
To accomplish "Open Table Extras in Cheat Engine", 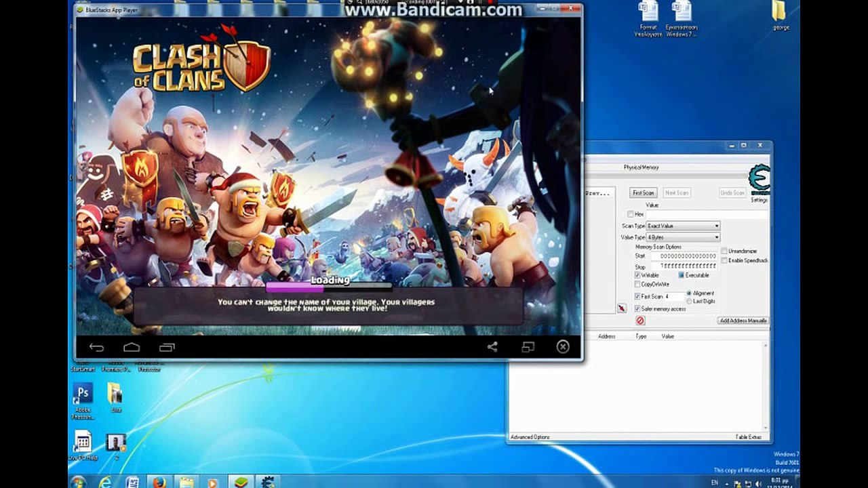I will click(749, 437).
